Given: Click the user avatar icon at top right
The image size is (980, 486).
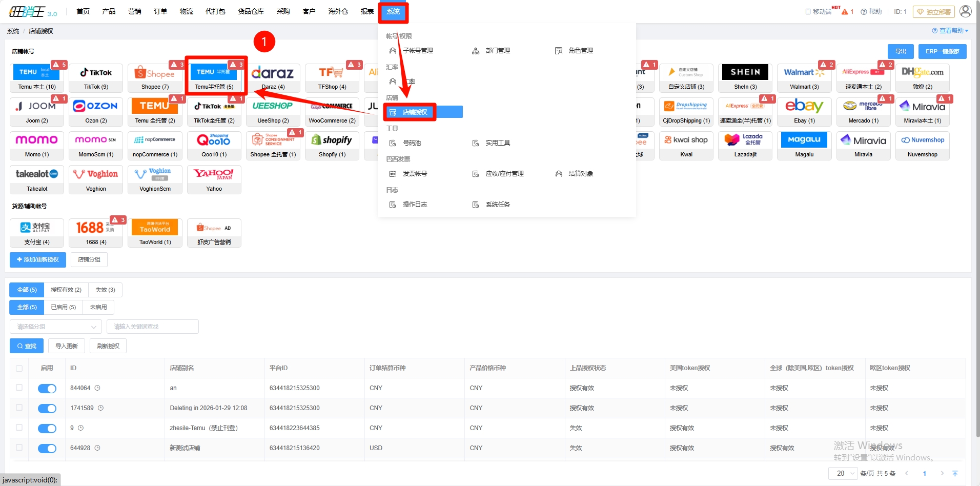Looking at the screenshot, I should coord(965,11).
